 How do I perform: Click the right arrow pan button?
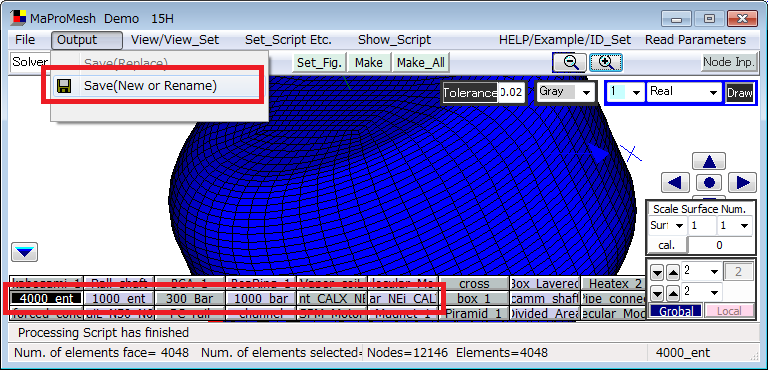[x=743, y=183]
